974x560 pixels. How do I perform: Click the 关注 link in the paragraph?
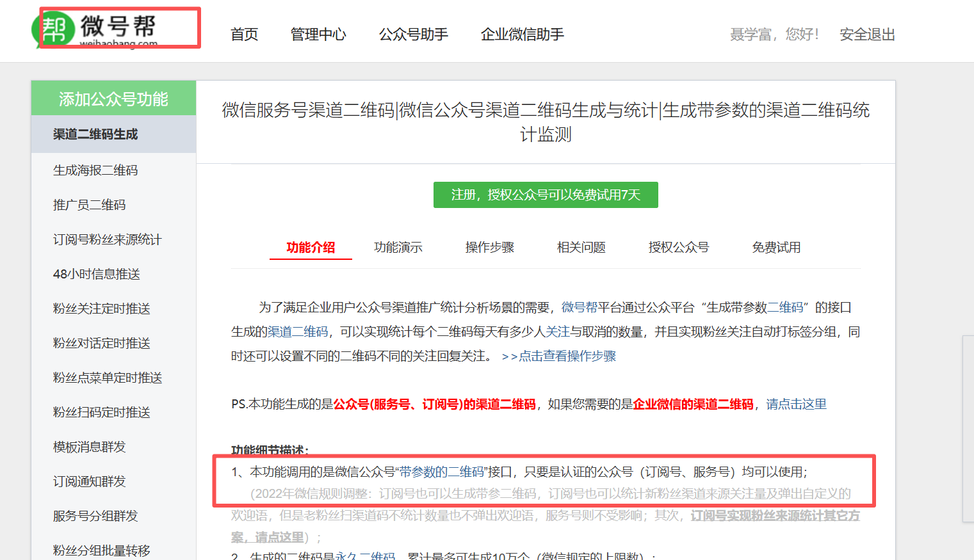pyautogui.click(x=558, y=332)
